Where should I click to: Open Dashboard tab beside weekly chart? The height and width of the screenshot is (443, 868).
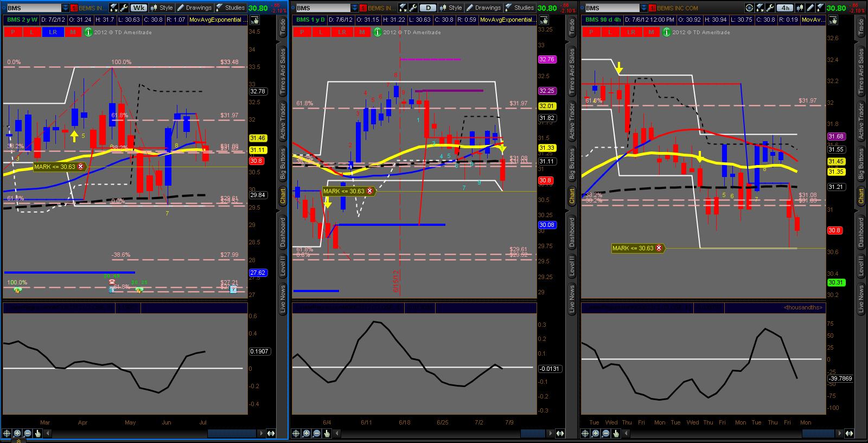click(283, 232)
